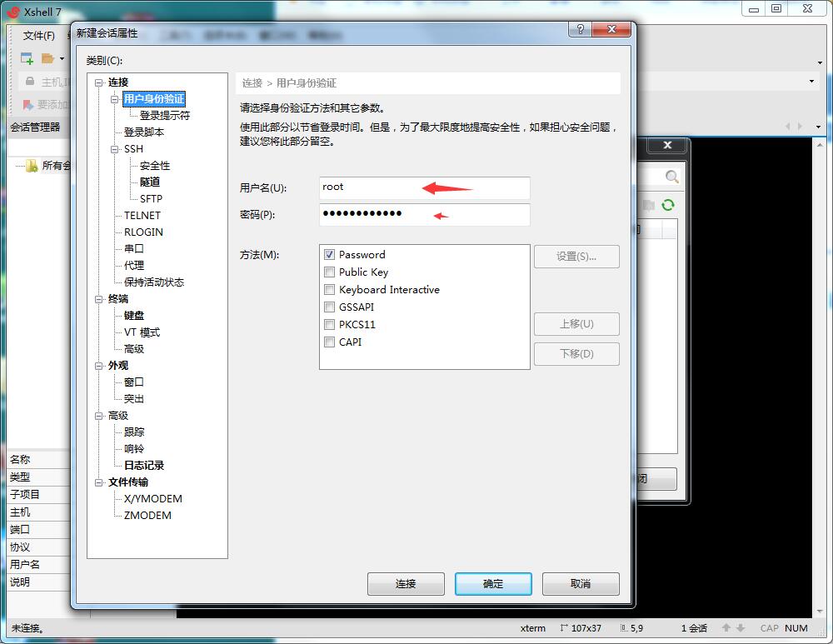This screenshot has height=644, width=833.
Task: Open the 日志记录 settings
Action: coord(144,466)
